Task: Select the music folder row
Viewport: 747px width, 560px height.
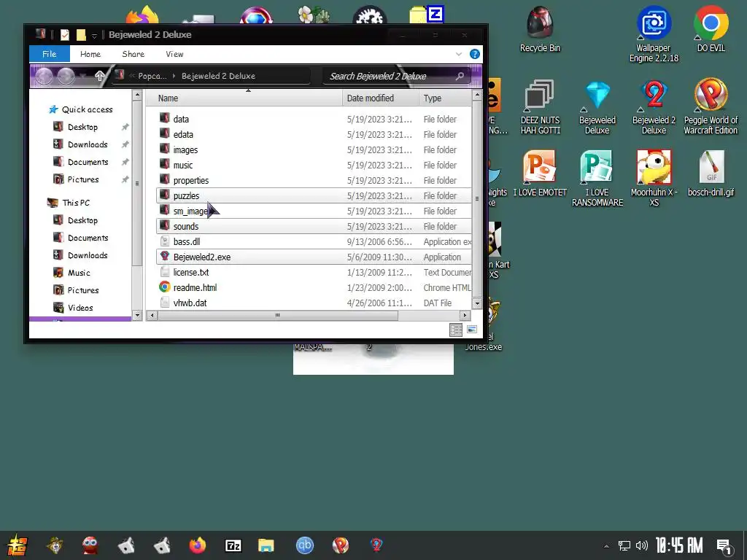Action: (x=314, y=165)
